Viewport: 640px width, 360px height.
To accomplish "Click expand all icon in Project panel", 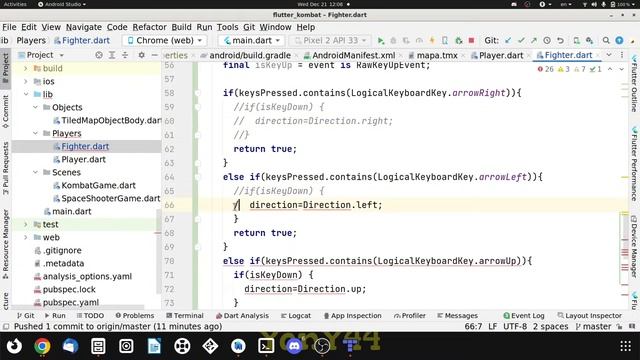I will point(112,55).
